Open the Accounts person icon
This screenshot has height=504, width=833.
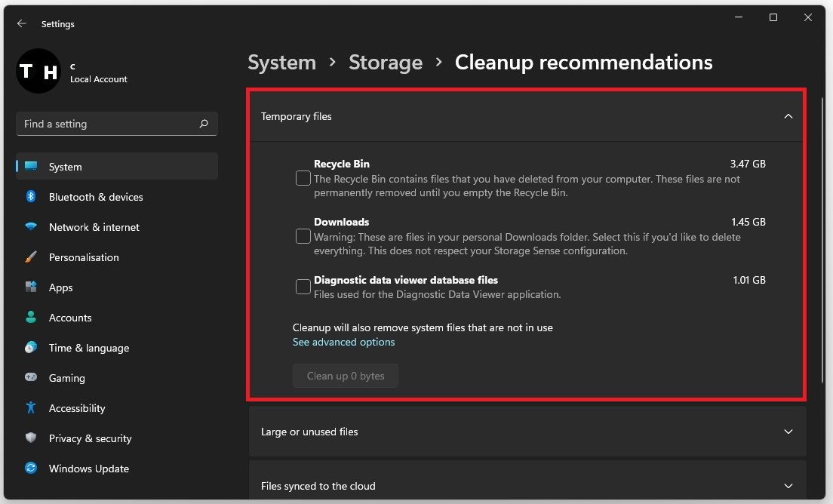[31, 318]
